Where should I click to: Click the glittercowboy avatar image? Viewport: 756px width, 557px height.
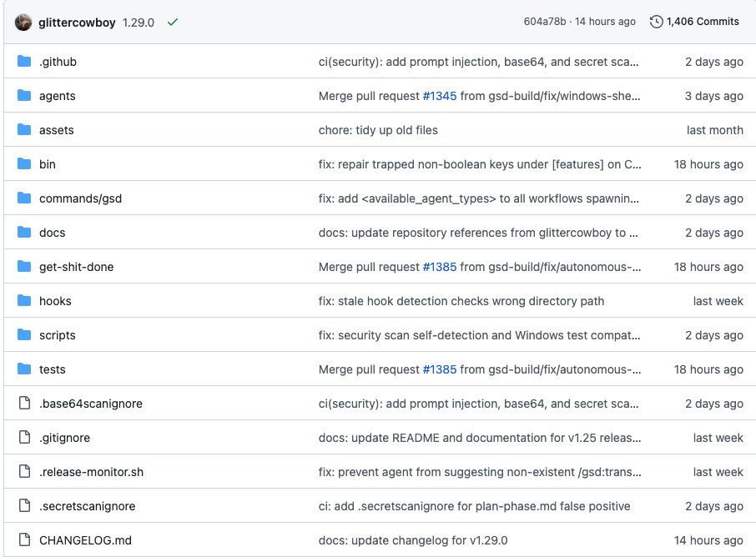[23, 23]
